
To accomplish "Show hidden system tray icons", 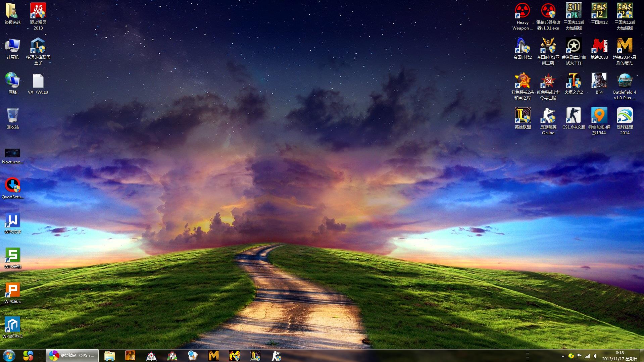I will click(x=563, y=356).
